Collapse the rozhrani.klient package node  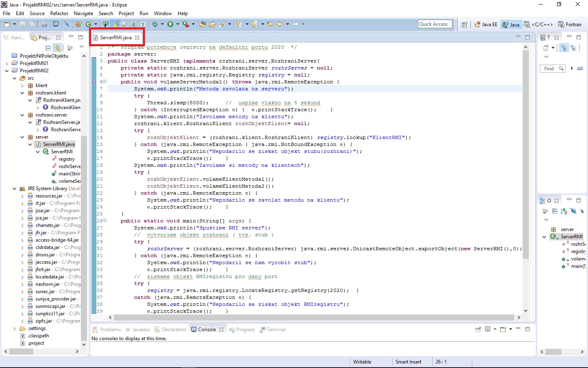click(x=22, y=93)
